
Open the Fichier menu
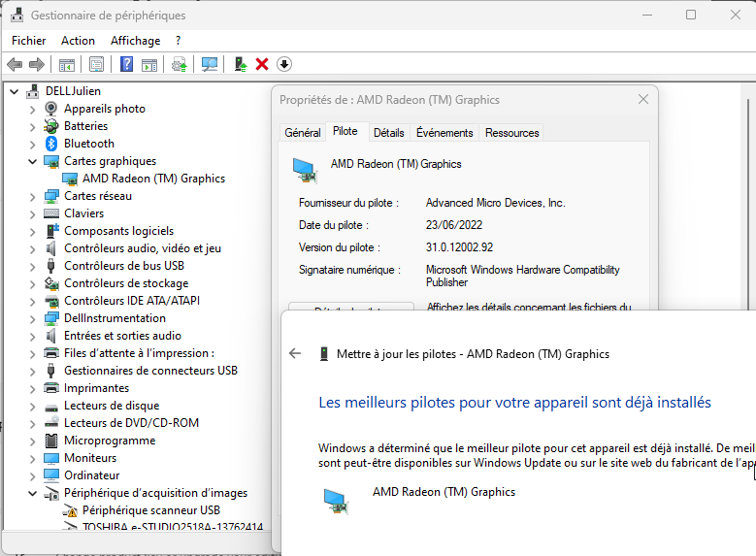pyautogui.click(x=28, y=41)
